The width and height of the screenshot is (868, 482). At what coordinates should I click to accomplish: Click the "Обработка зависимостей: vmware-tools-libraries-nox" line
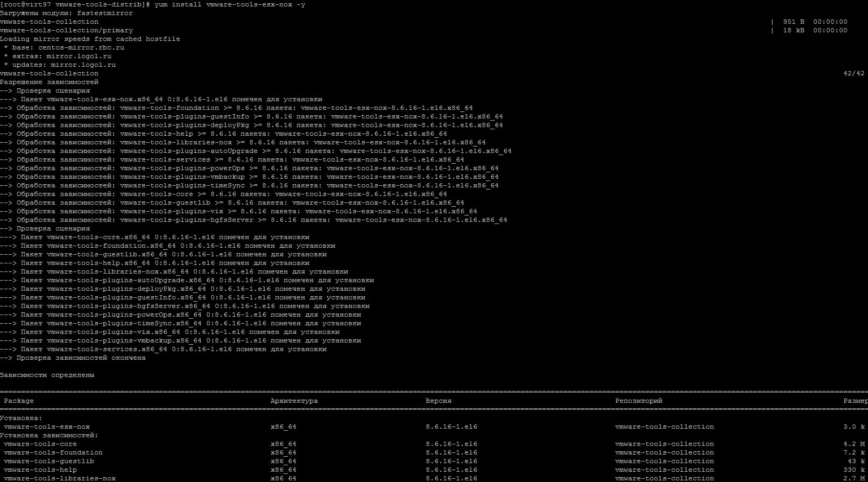243,142
